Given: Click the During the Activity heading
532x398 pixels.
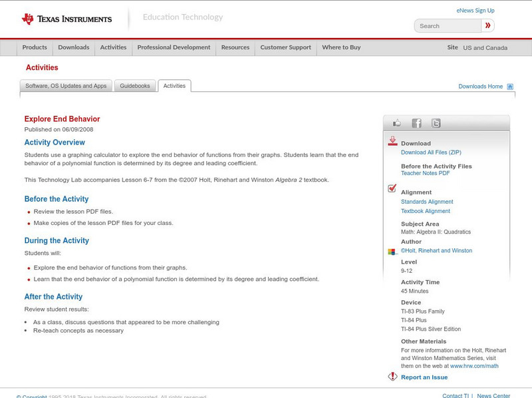Looking at the screenshot, I should (57, 240).
